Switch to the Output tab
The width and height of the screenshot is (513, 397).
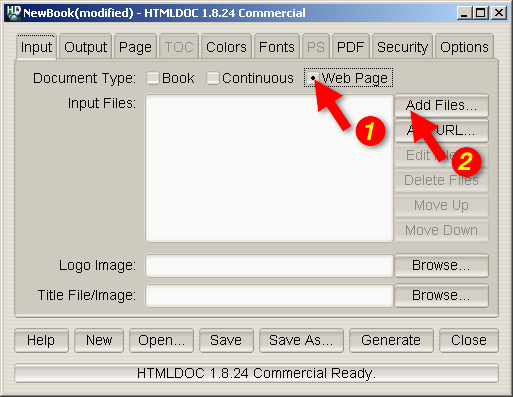click(x=85, y=47)
